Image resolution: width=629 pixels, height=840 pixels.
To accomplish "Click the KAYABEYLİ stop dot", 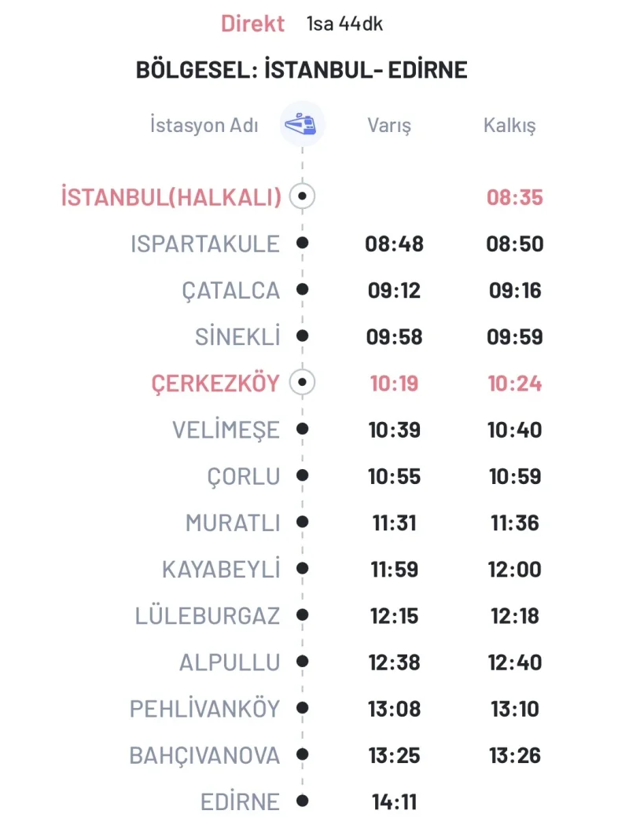I will tap(303, 568).
